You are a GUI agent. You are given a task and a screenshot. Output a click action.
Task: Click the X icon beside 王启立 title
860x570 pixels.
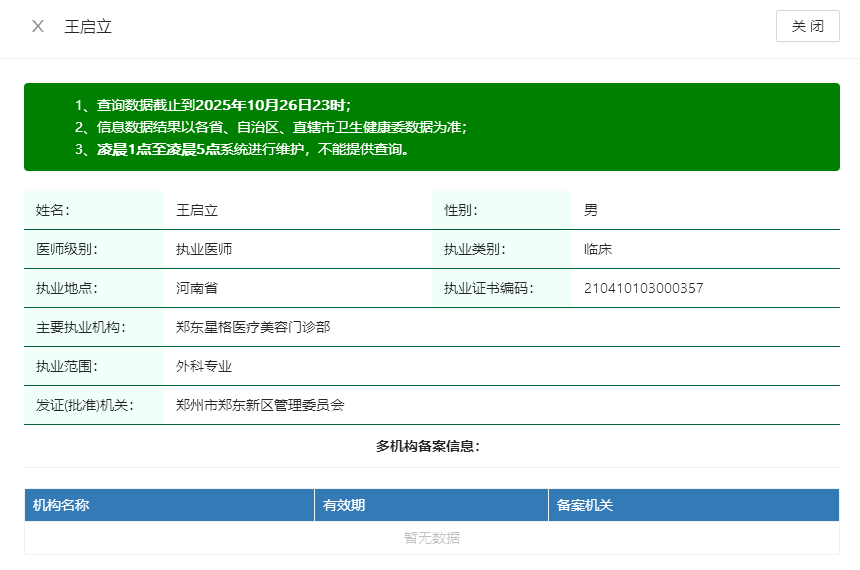point(38,26)
